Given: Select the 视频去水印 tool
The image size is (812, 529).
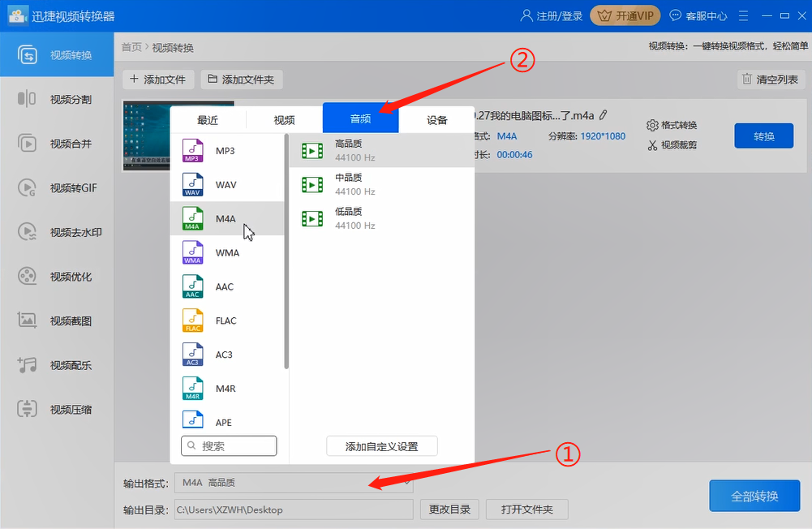Looking at the screenshot, I should [x=57, y=232].
